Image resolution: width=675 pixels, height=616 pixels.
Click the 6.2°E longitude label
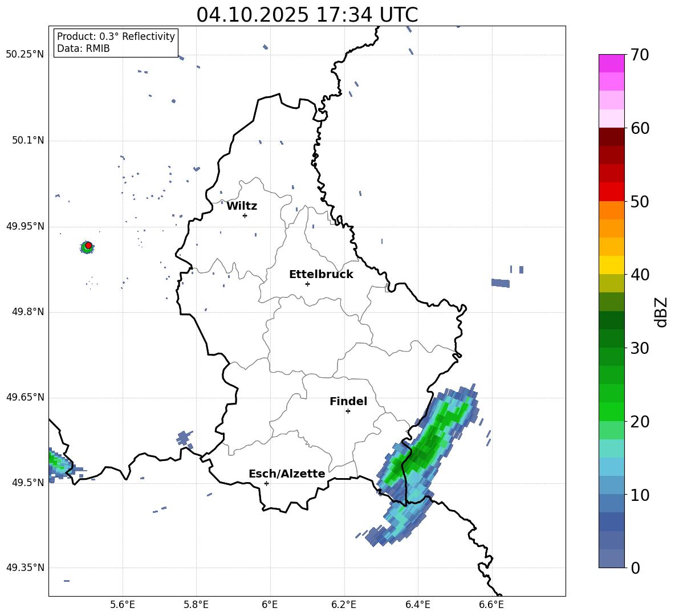click(x=344, y=605)
